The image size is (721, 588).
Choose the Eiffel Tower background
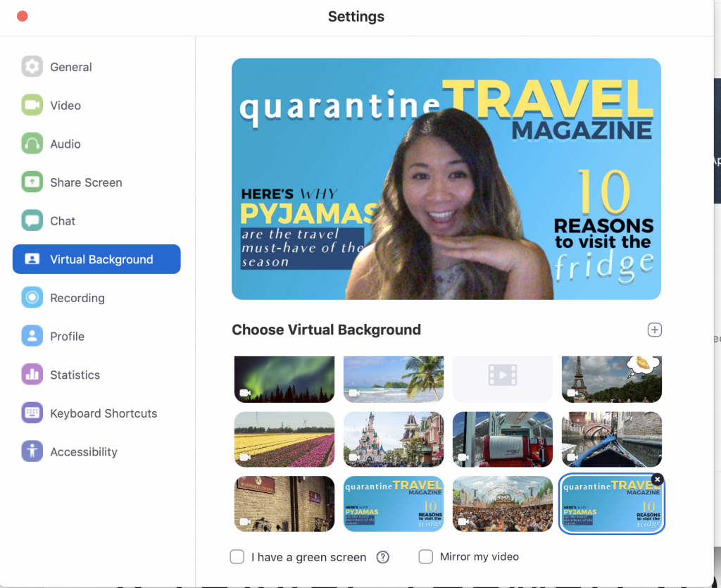coord(611,379)
